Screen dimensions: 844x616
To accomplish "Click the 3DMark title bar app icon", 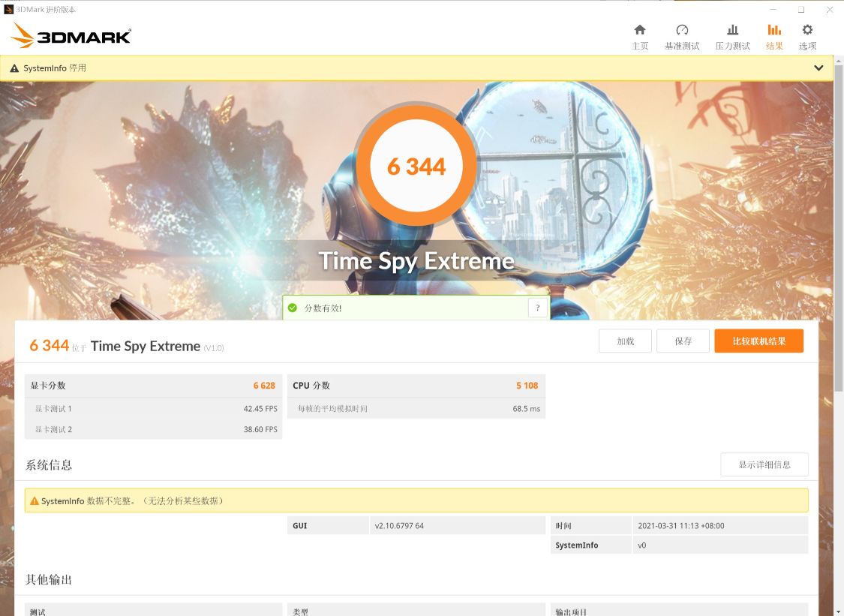I will [8, 9].
